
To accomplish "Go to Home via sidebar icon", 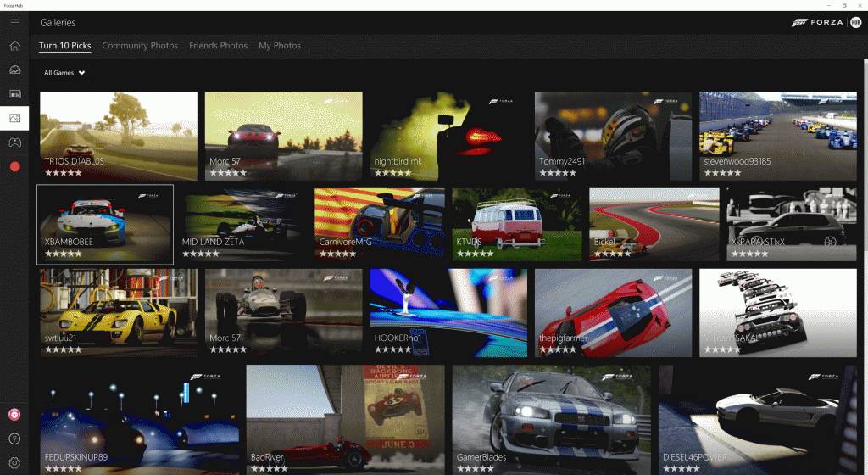I will click(14, 46).
